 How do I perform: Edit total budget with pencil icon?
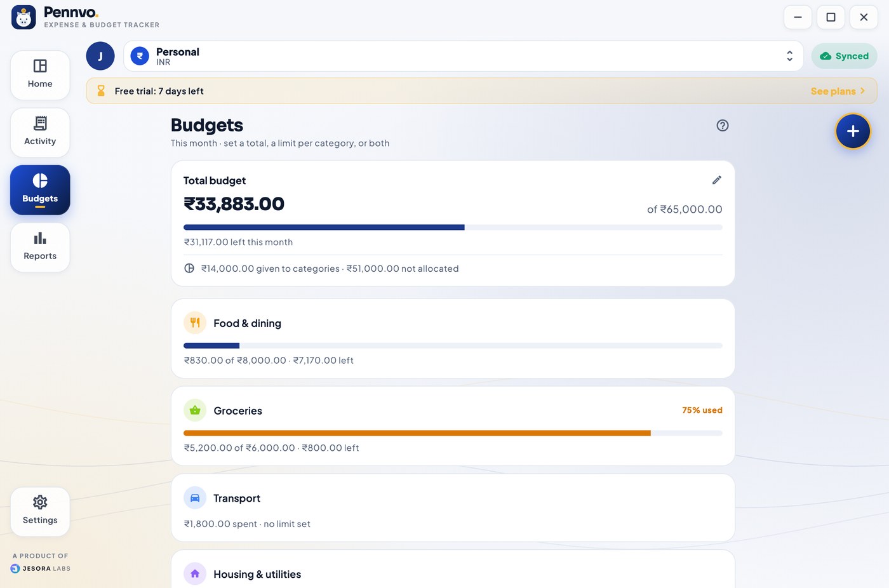717,180
